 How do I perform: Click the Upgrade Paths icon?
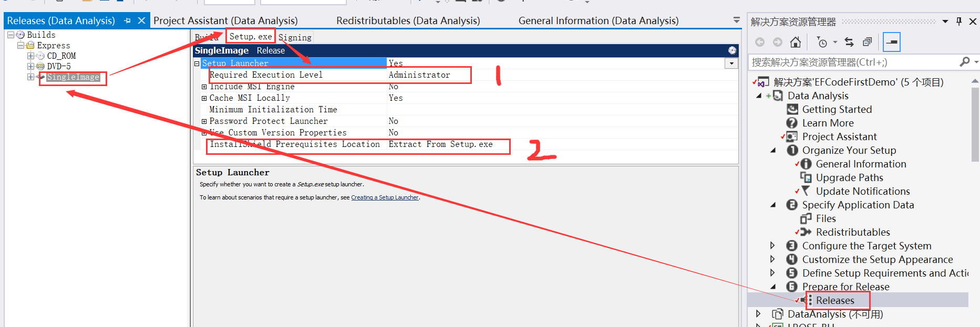pyautogui.click(x=806, y=177)
